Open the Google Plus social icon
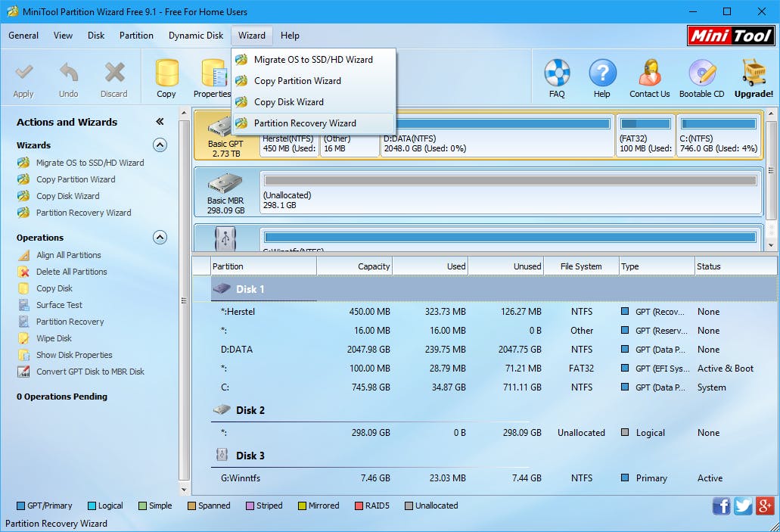The width and height of the screenshot is (780, 532). (x=764, y=506)
